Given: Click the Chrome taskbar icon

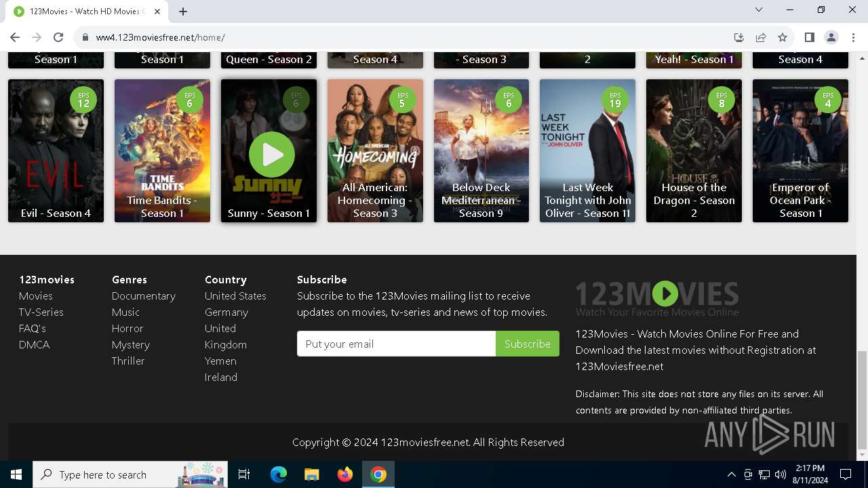Looking at the screenshot, I should [x=378, y=474].
